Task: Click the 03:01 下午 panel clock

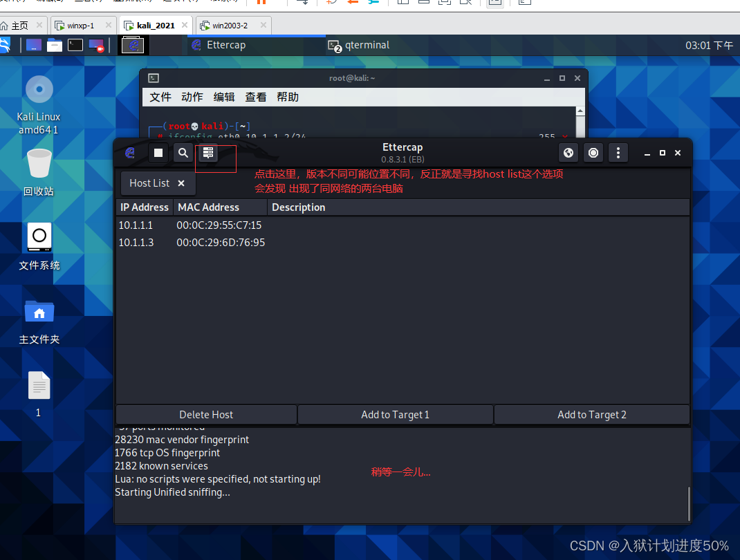Action: 710,46
